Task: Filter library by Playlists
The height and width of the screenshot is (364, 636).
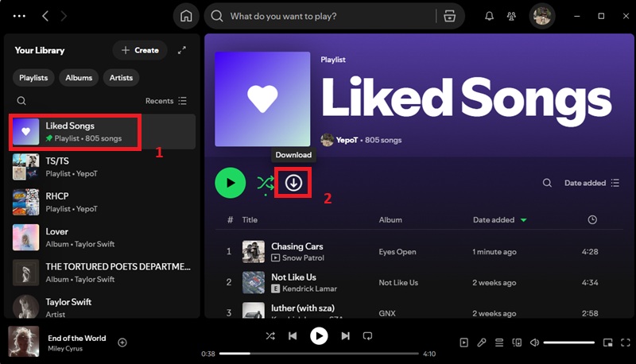Action: click(x=33, y=77)
